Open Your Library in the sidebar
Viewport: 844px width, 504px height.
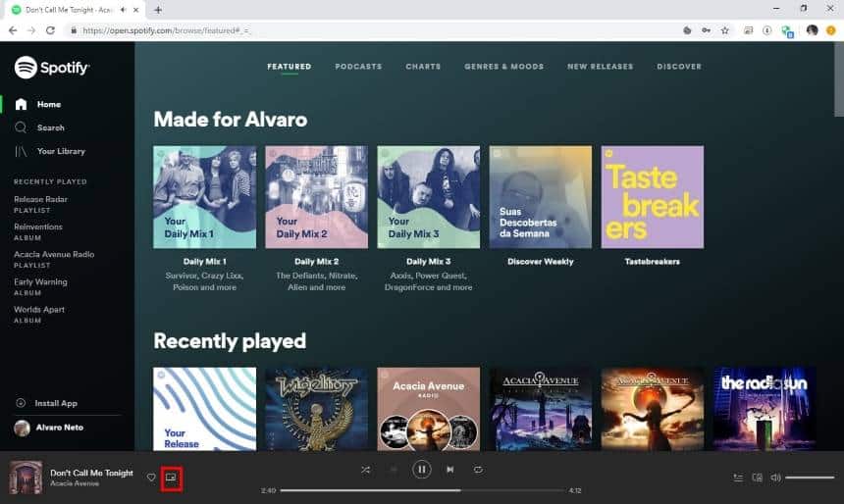pyautogui.click(x=50, y=151)
